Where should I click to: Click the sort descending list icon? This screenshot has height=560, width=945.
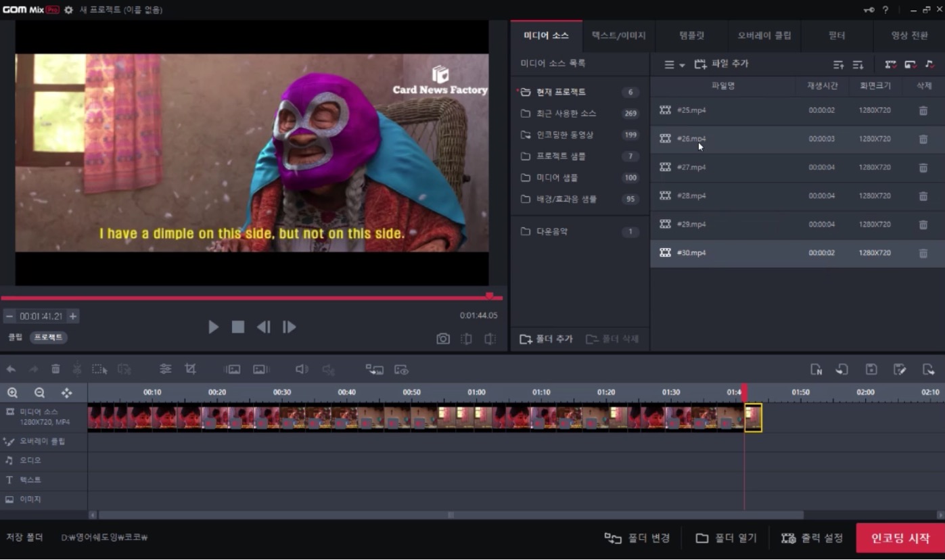(x=858, y=64)
